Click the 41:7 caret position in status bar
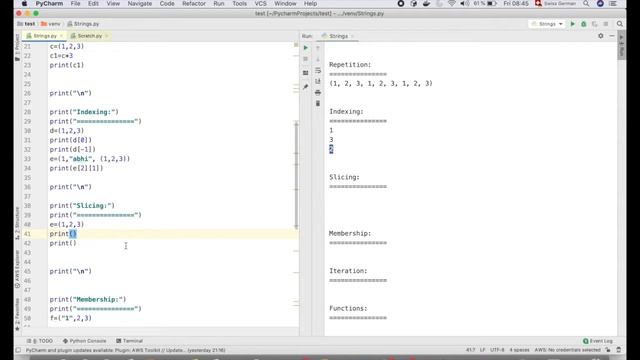Image resolution: width=640 pixels, height=360 pixels. click(470, 350)
